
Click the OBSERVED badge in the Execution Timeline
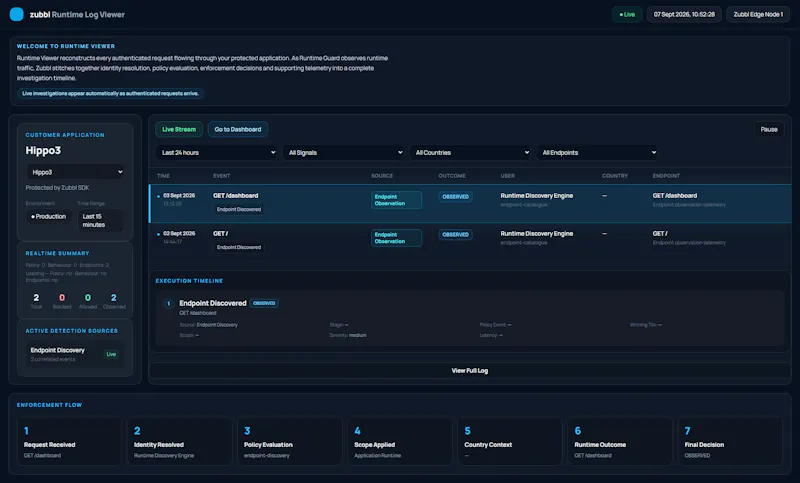tap(264, 303)
